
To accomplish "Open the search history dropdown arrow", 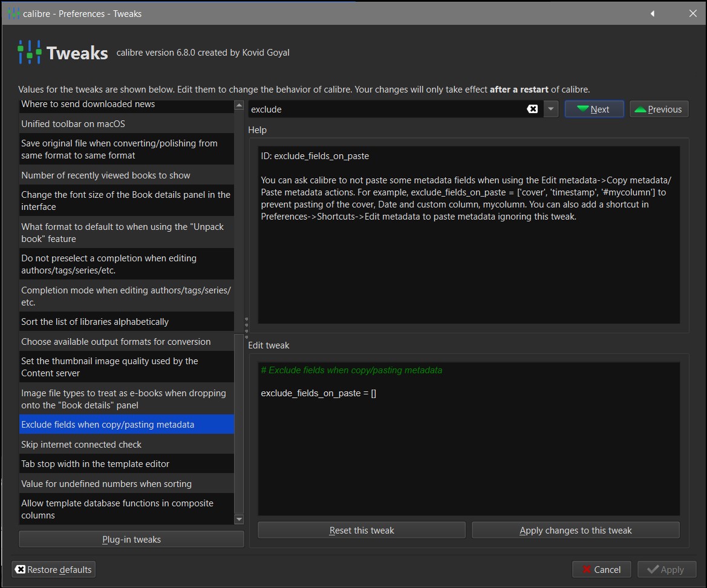I will click(550, 109).
